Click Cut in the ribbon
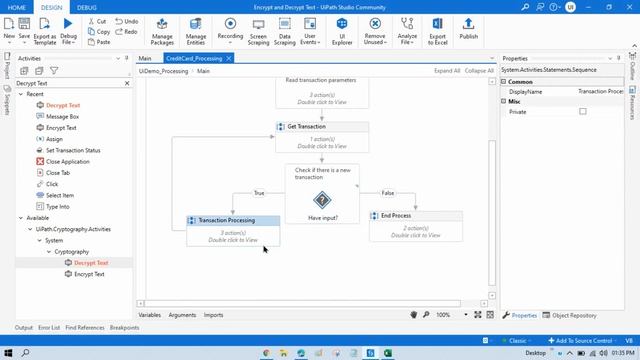This screenshot has width=640, height=360. click(97, 21)
